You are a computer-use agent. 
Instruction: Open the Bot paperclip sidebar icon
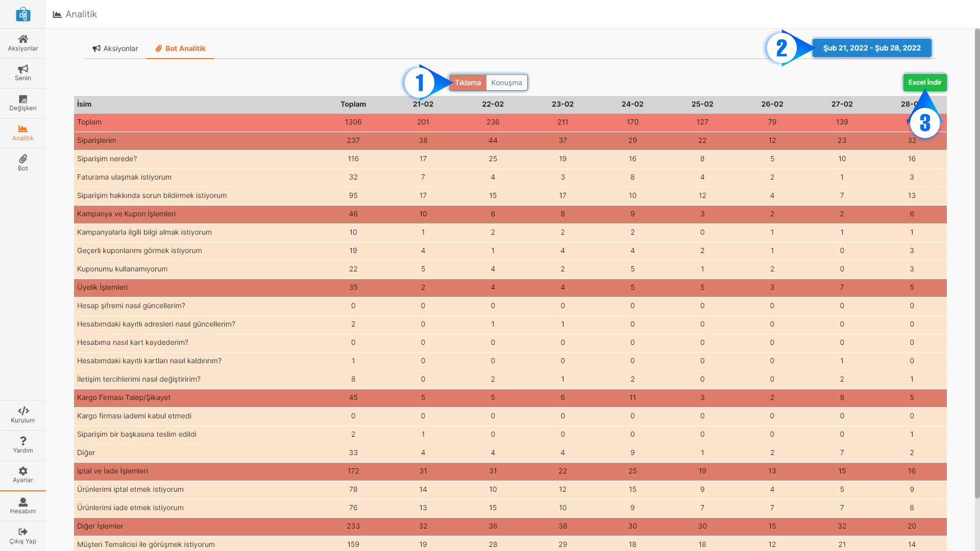[23, 159]
